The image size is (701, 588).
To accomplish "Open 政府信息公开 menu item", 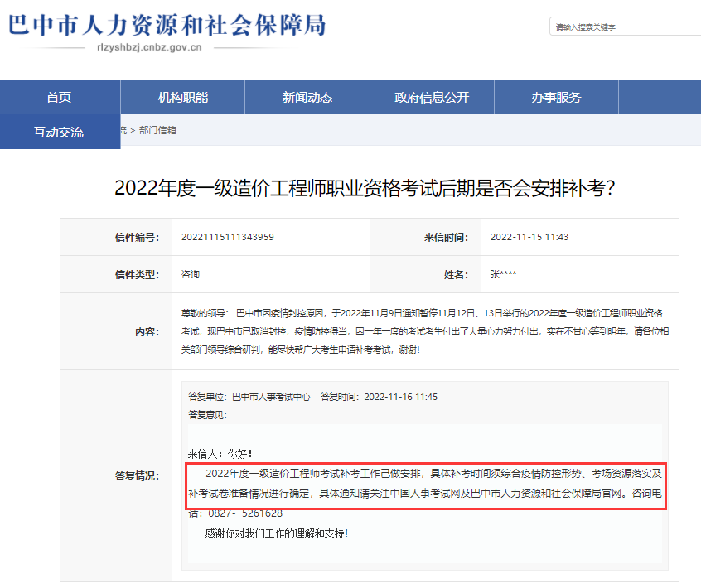I will coord(432,97).
